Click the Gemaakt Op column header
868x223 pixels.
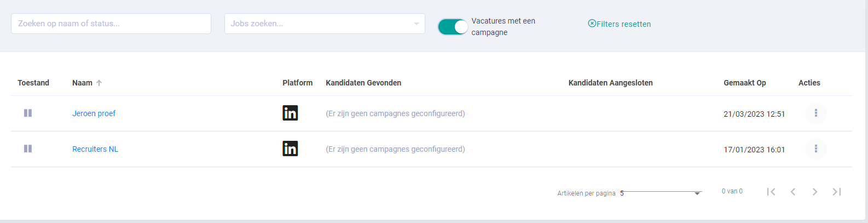pyautogui.click(x=744, y=83)
